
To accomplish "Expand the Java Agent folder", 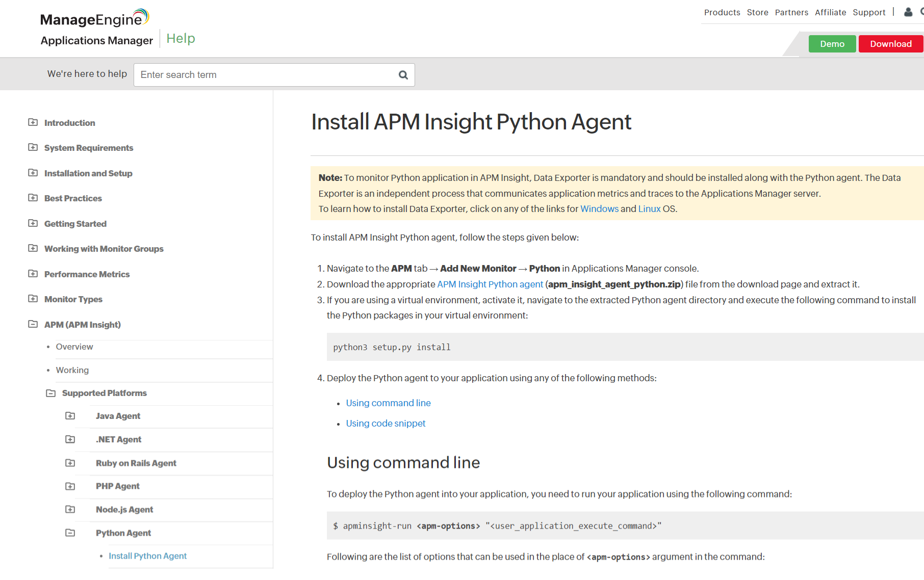I will pos(70,416).
